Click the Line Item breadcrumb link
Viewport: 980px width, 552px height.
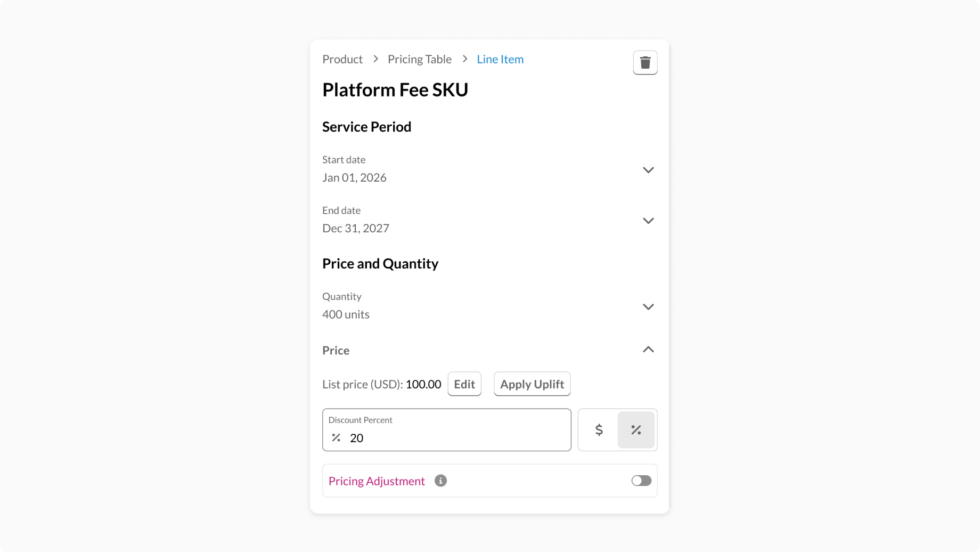[500, 59]
